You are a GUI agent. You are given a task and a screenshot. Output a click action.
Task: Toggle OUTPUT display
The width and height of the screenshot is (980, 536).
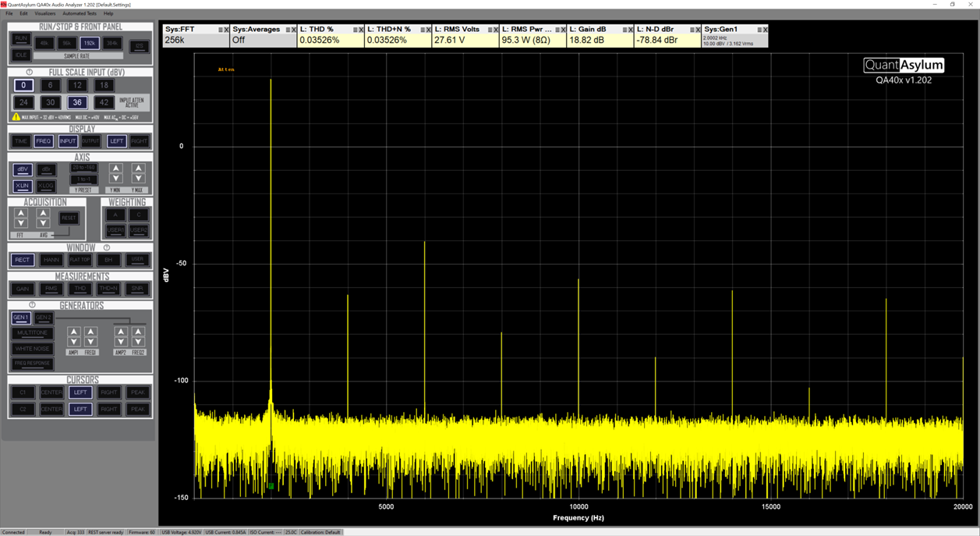[x=91, y=141]
